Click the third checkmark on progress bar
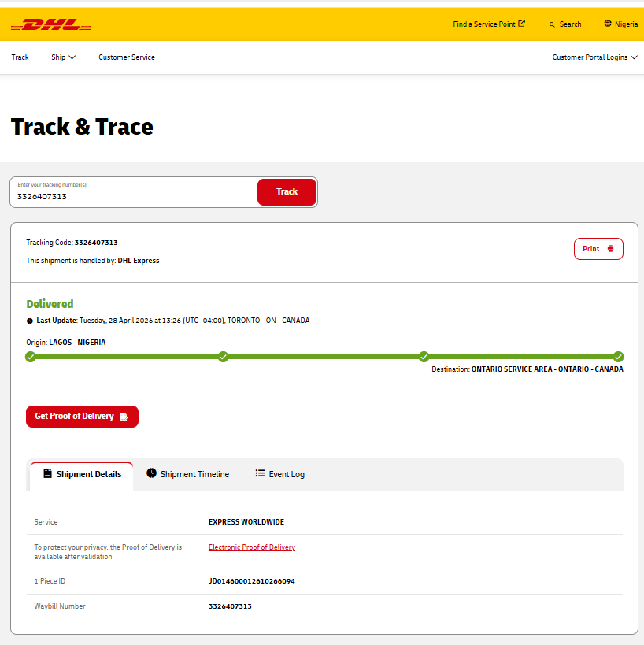Viewport: 644px width, 645px height. pyautogui.click(x=424, y=357)
